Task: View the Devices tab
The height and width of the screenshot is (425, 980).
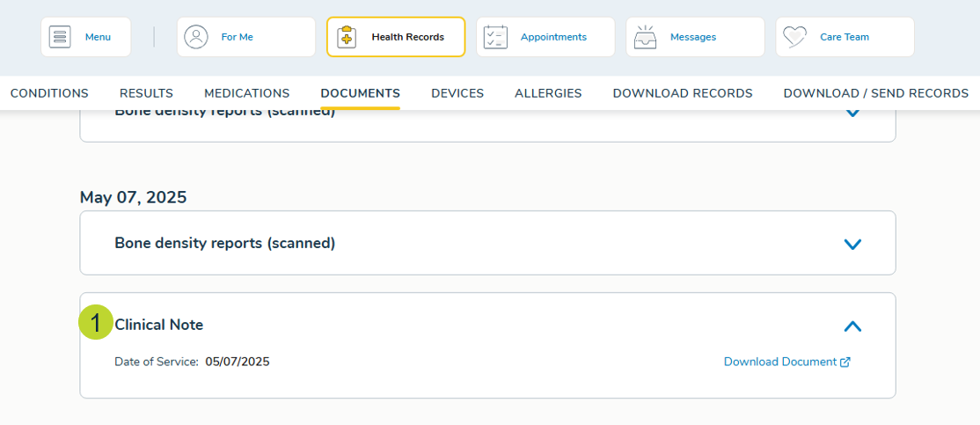Action: pyautogui.click(x=457, y=93)
